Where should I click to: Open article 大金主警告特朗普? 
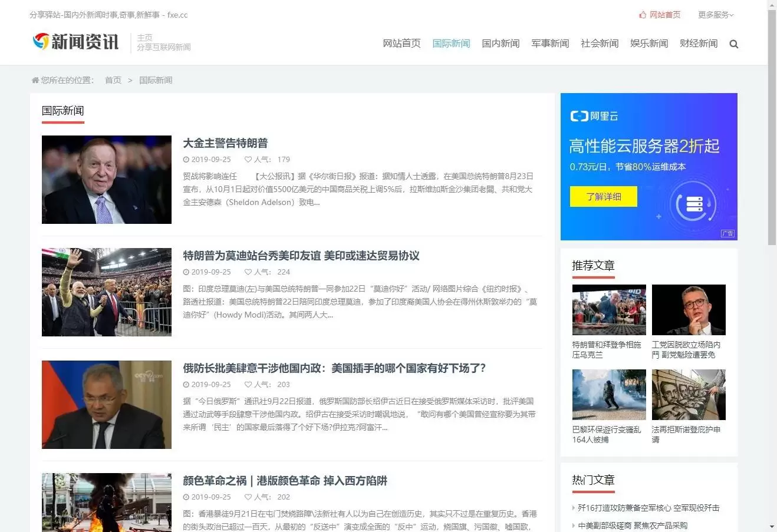point(225,143)
